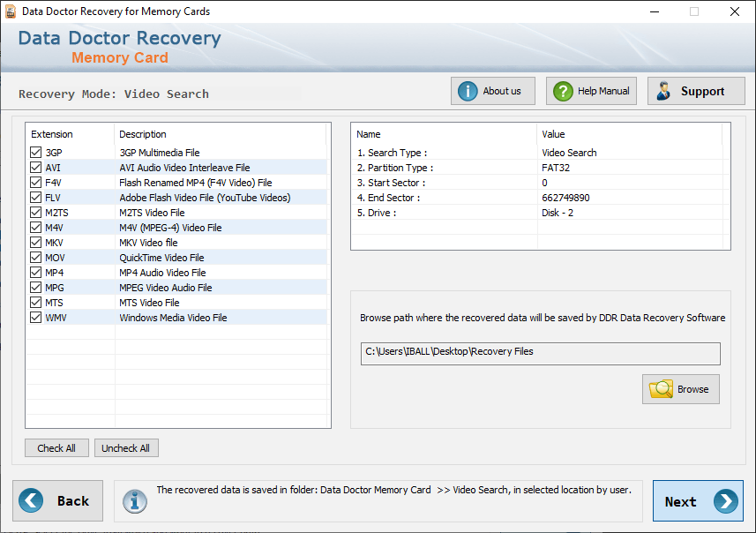Click the Help Manual question mark icon
The image size is (756, 533).
[563, 91]
